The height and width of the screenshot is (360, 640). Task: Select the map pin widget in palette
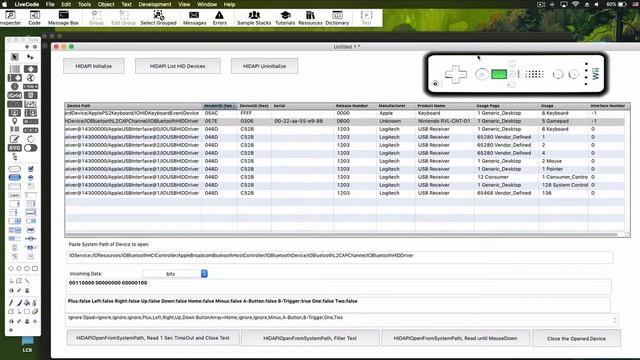coord(15,122)
